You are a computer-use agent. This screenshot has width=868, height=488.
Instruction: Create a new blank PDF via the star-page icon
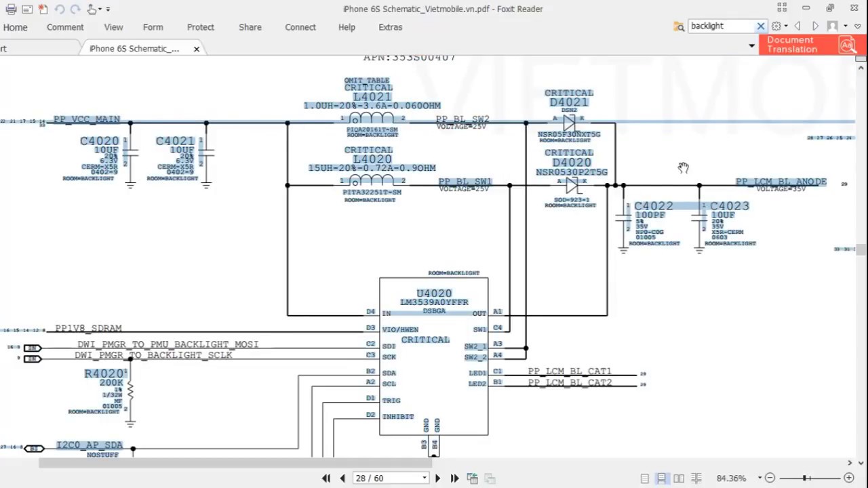(x=43, y=9)
